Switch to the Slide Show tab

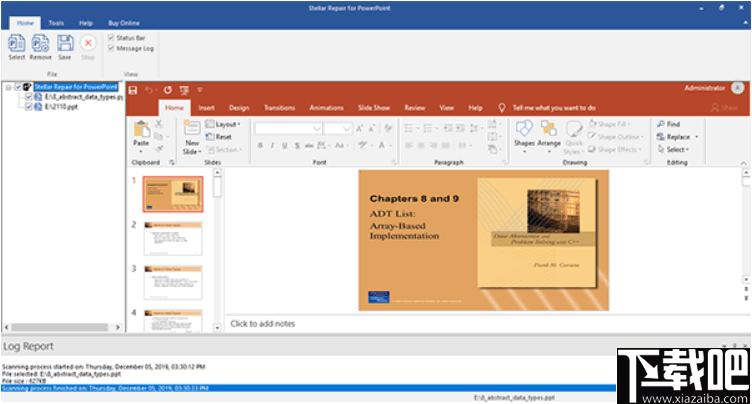pos(374,108)
